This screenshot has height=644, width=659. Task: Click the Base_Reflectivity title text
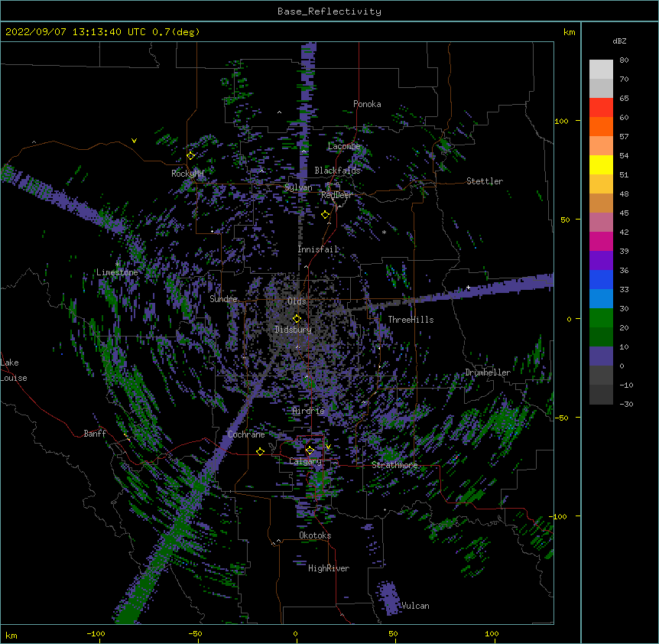click(329, 11)
